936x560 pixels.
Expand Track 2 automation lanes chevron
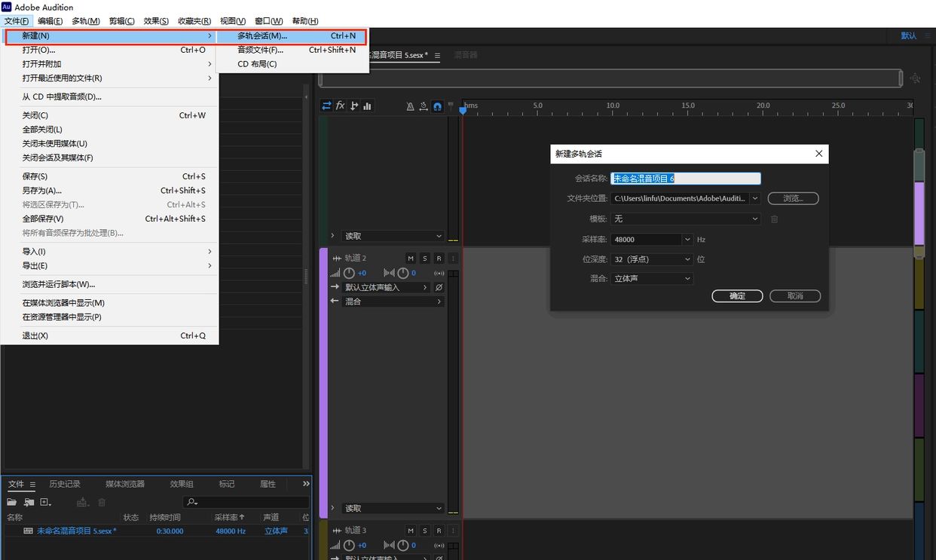point(333,509)
